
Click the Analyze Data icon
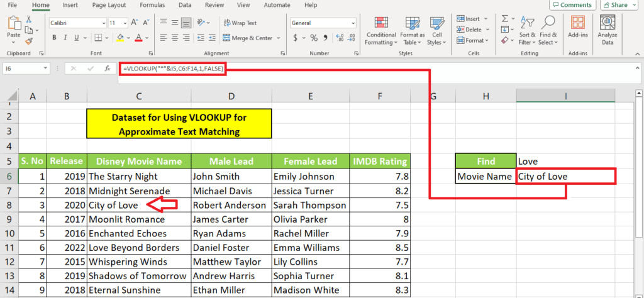pyautogui.click(x=608, y=30)
